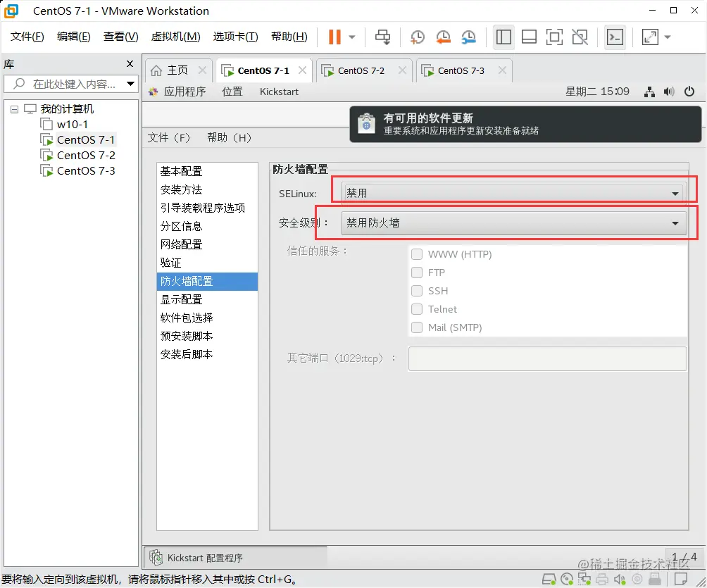Open the 帮助(H) VMware menu
707x588 pixels.
pyautogui.click(x=289, y=37)
